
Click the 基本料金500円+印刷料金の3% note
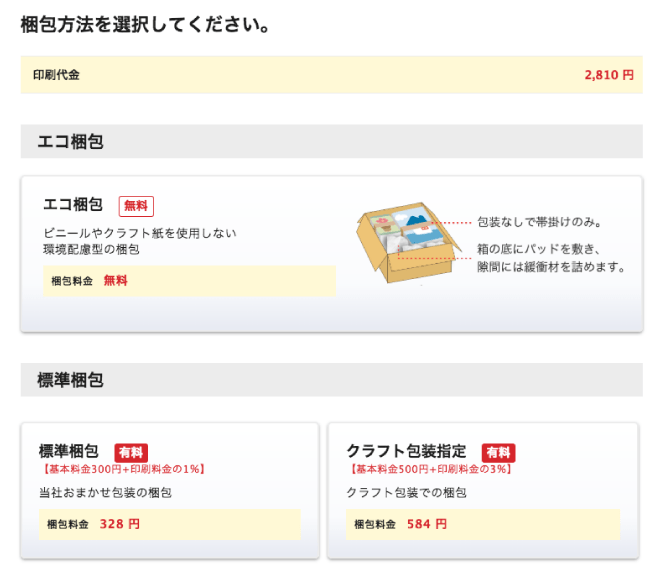(430, 469)
